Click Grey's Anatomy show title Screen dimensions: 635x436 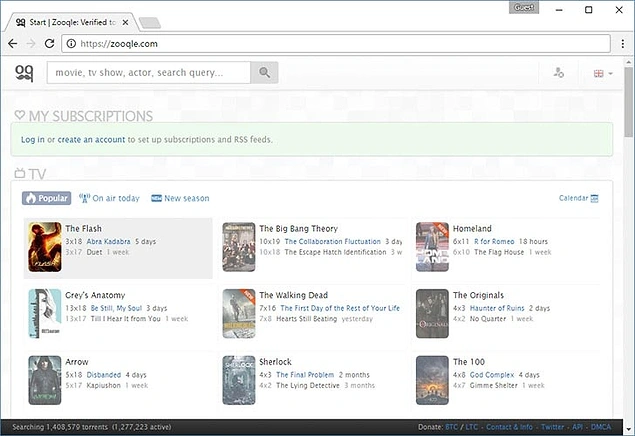95,295
